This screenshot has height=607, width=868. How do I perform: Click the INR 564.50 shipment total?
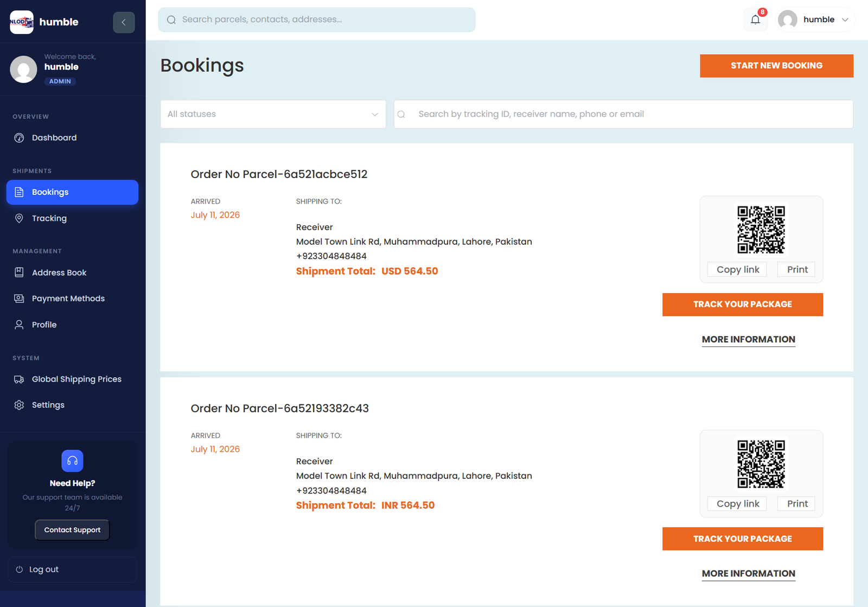pyautogui.click(x=408, y=505)
